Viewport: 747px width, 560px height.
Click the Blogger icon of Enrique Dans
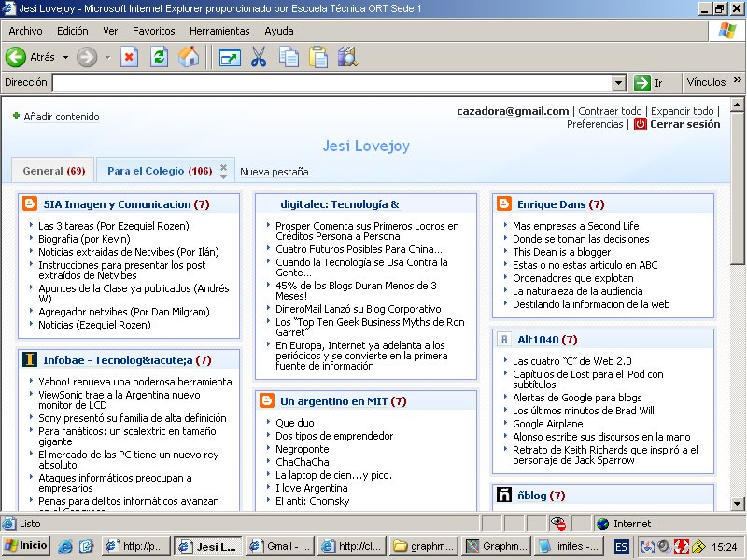tap(504, 203)
